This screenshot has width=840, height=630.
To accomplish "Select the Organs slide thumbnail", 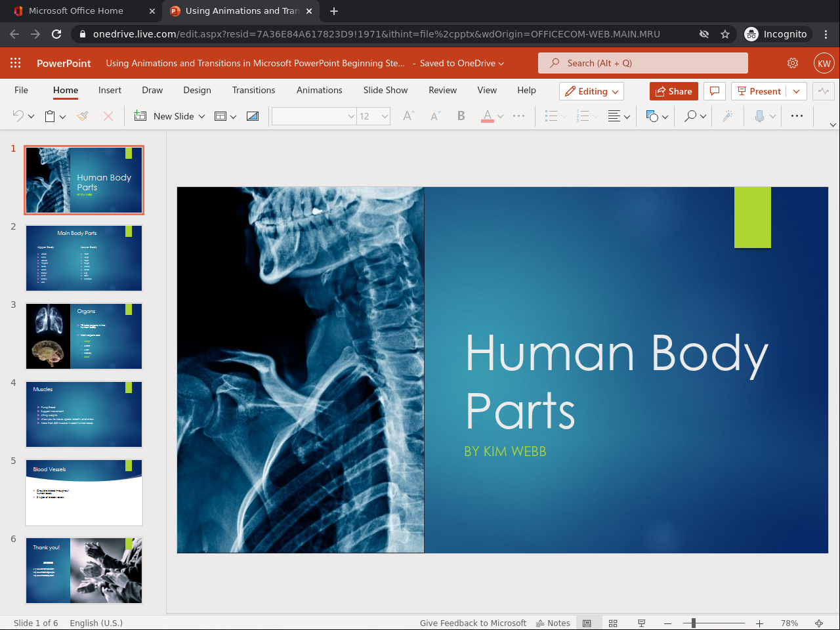I will coord(84,336).
